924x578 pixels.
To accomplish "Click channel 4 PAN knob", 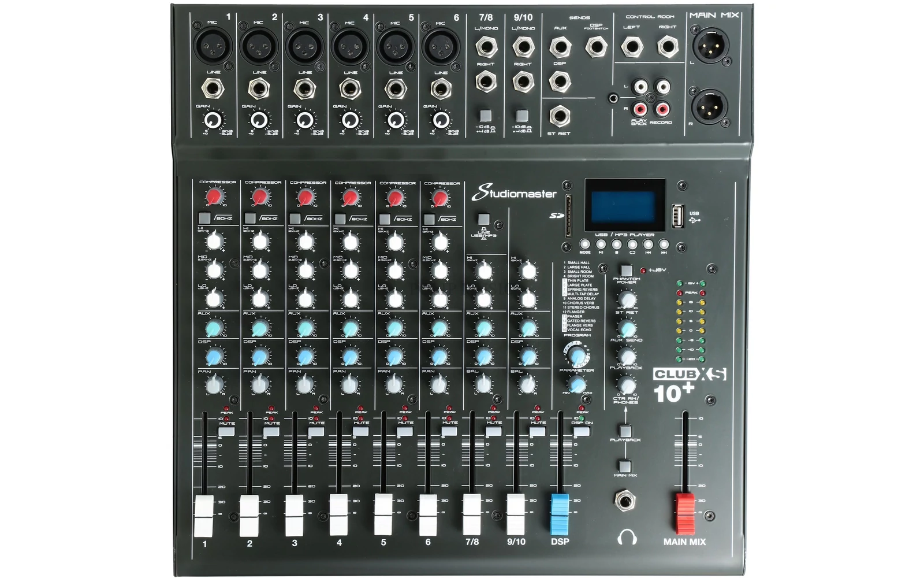I will point(350,384).
